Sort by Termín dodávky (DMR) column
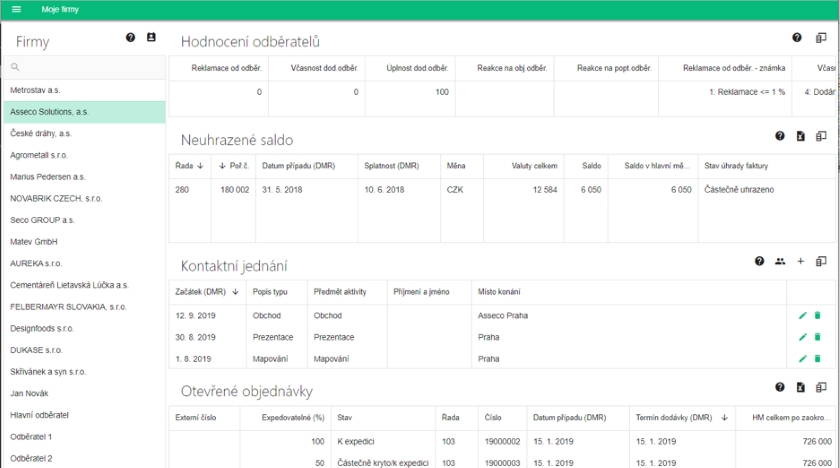This screenshot has width=840, height=468. pos(681,418)
